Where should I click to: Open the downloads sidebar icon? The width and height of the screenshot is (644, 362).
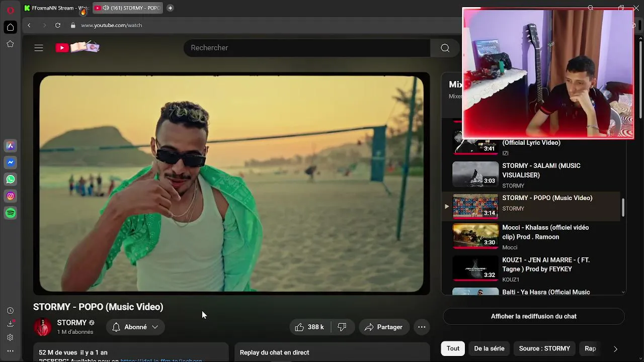10,324
